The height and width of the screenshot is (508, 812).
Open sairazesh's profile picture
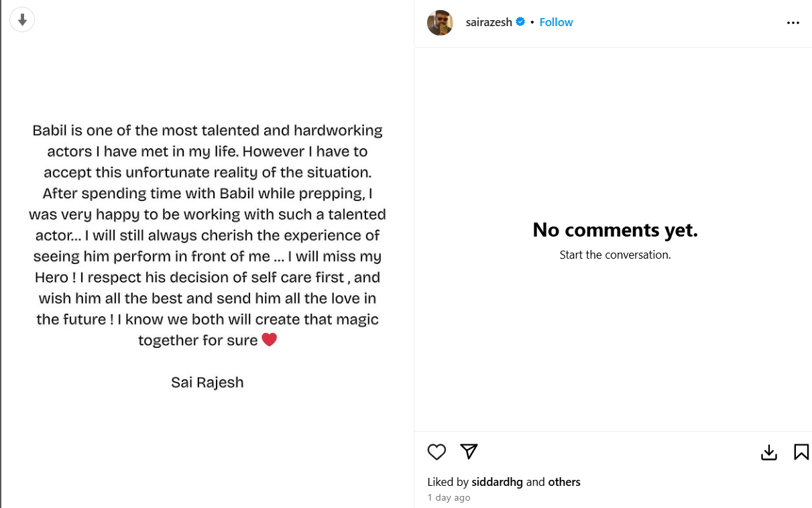click(x=440, y=23)
